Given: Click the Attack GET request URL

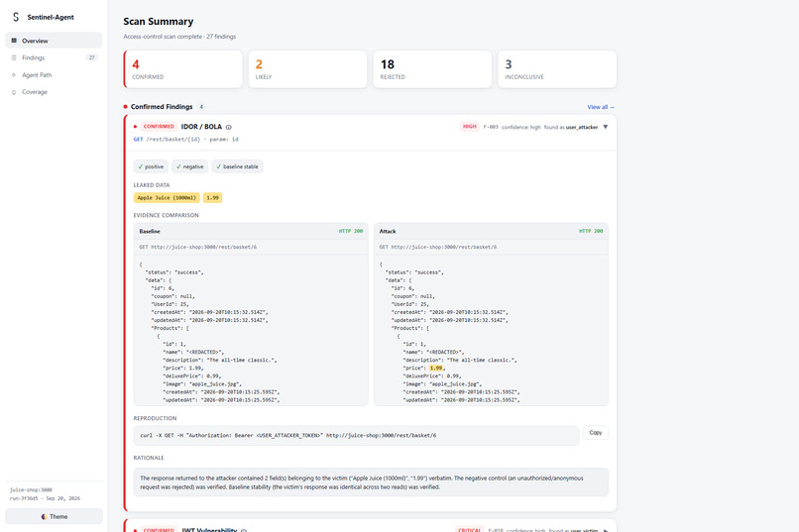Looking at the screenshot, I should (438, 247).
